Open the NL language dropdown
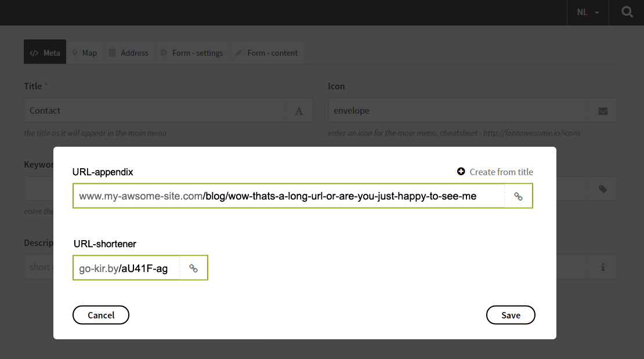The width and height of the screenshot is (644, 359). pos(588,12)
